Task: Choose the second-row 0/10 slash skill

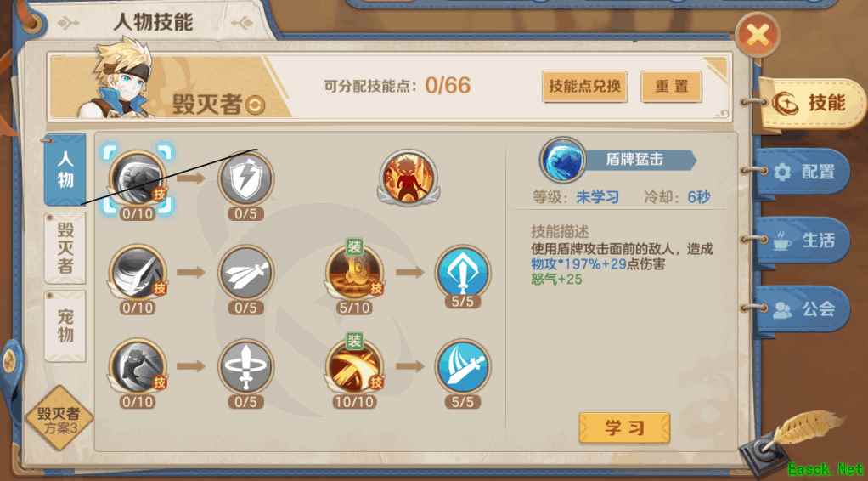Action: point(138,272)
